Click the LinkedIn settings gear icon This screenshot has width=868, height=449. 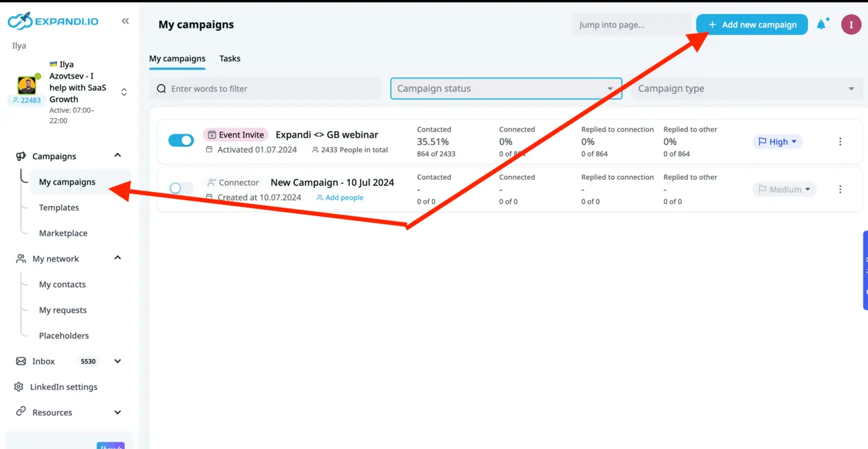point(19,387)
